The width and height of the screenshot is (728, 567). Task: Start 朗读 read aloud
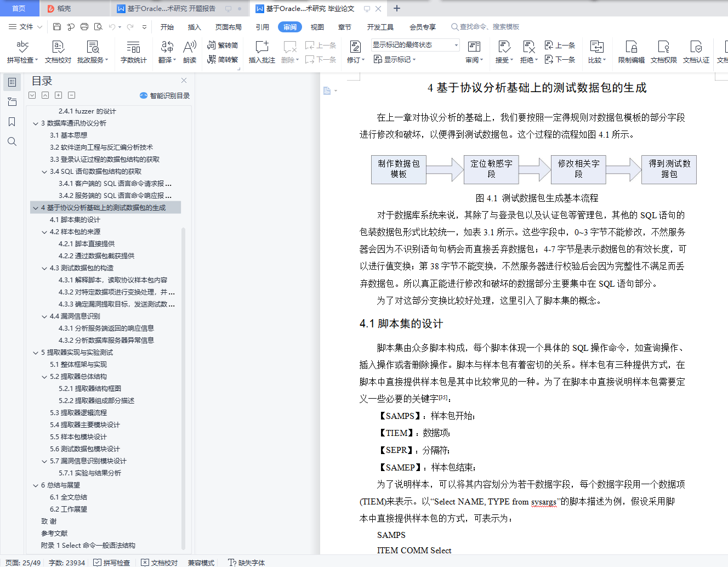coord(190,52)
